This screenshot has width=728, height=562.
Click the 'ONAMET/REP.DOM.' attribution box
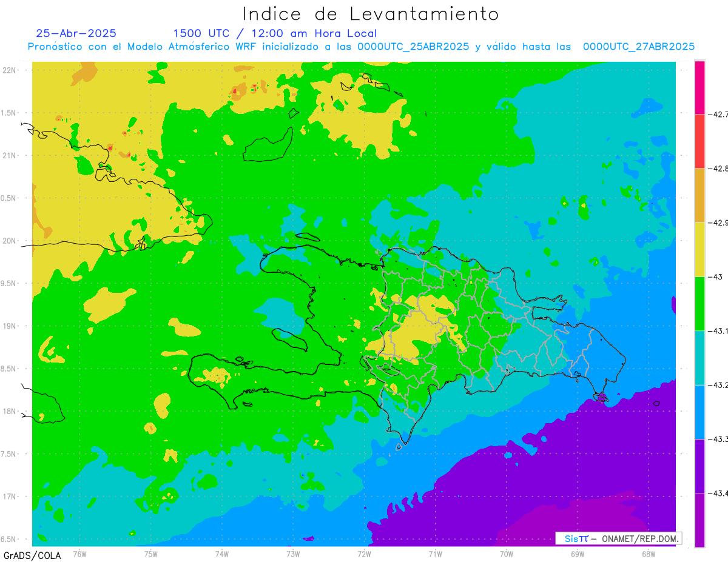[618, 538]
